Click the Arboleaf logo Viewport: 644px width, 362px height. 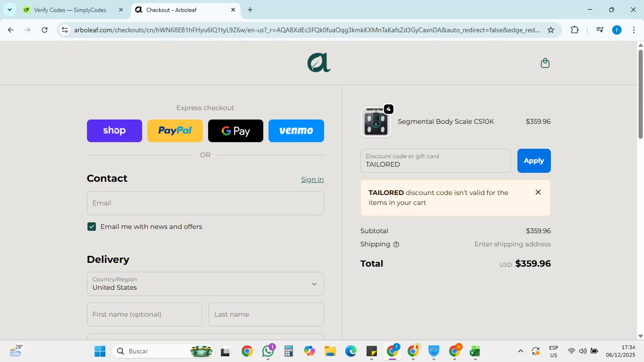click(x=319, y=63)
